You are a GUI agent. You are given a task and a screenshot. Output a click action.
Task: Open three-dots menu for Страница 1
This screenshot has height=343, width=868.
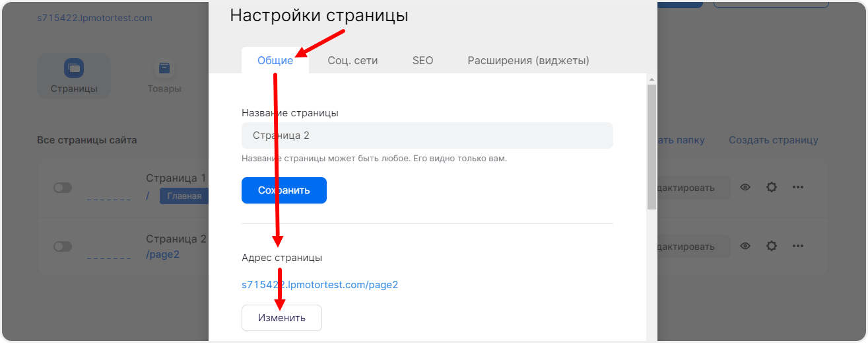point(797,188)
